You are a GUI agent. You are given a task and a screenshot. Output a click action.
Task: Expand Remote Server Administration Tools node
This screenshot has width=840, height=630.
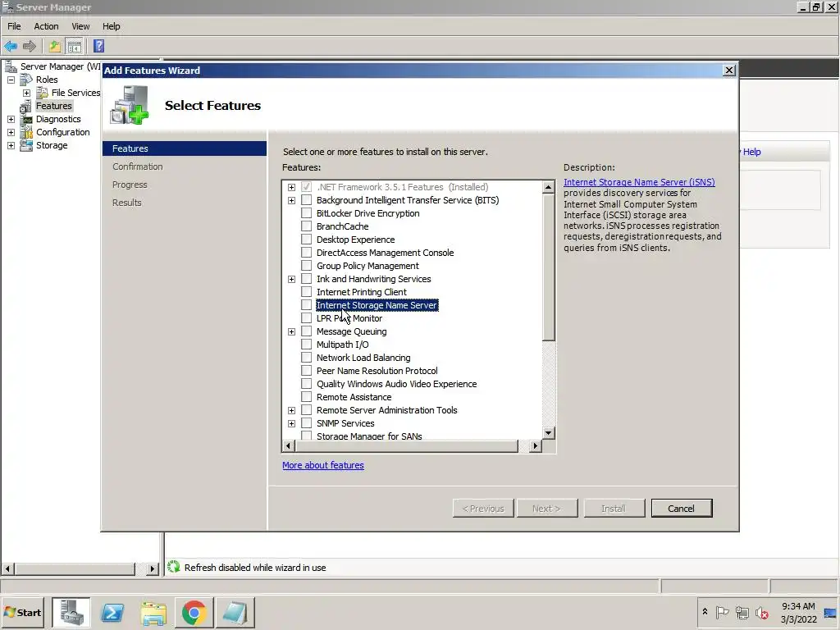pyautogui.click(x=291, y=410)
